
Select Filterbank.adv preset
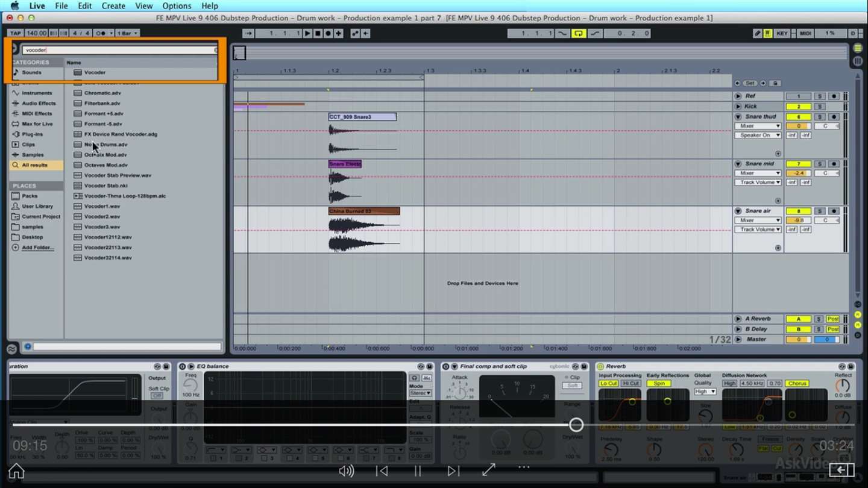pos(102,103)
